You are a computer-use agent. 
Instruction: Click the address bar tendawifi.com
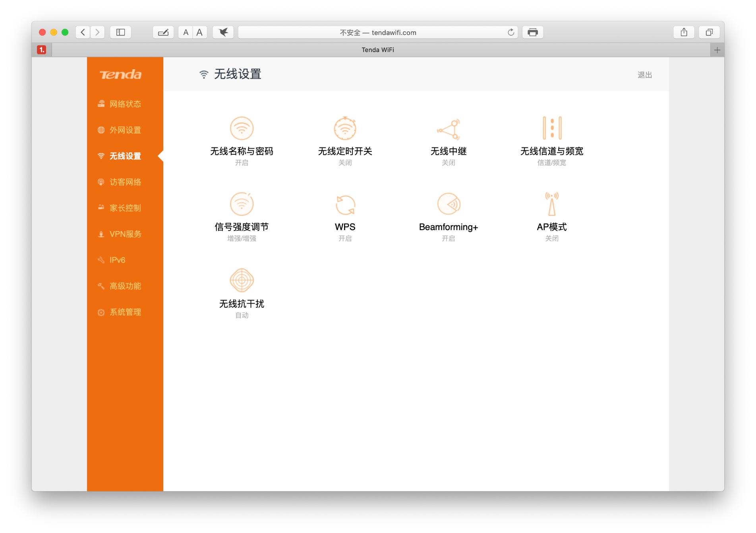click(x=378, y=32)
